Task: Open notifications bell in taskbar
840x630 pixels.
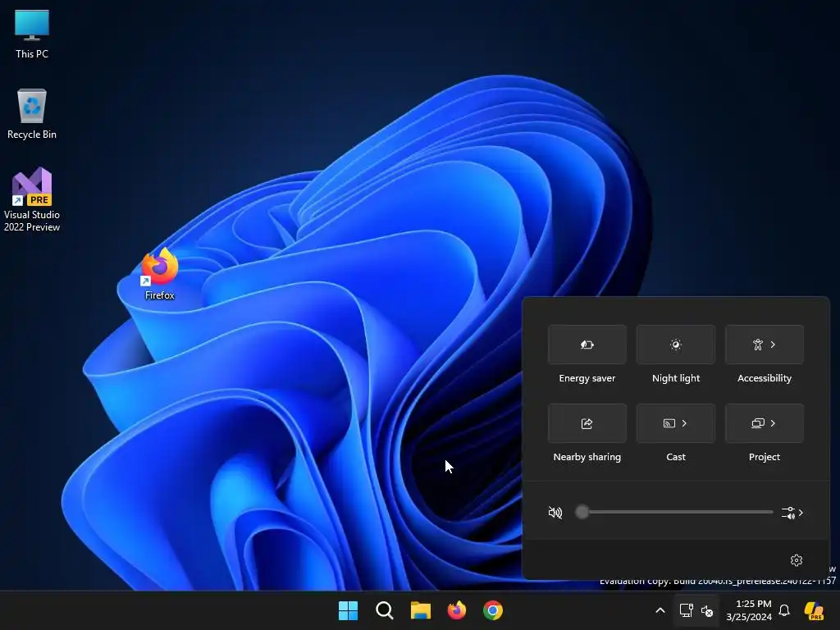Action: 784,610
